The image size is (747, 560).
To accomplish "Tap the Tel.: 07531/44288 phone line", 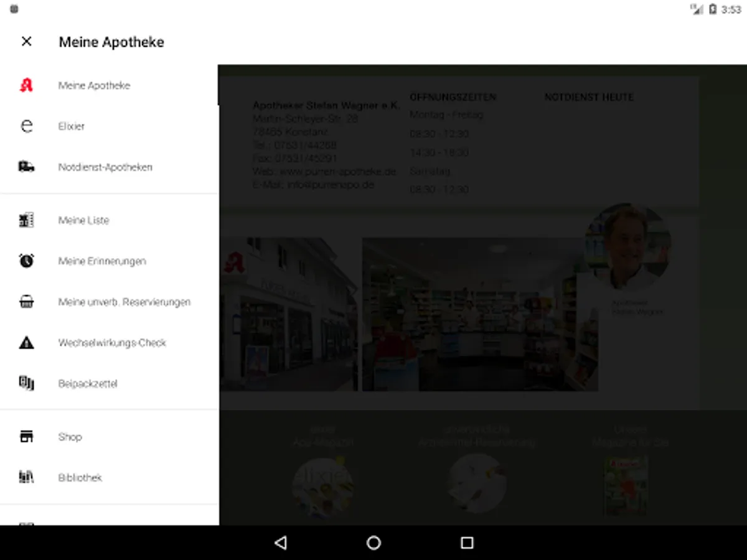I will point(295,146).
